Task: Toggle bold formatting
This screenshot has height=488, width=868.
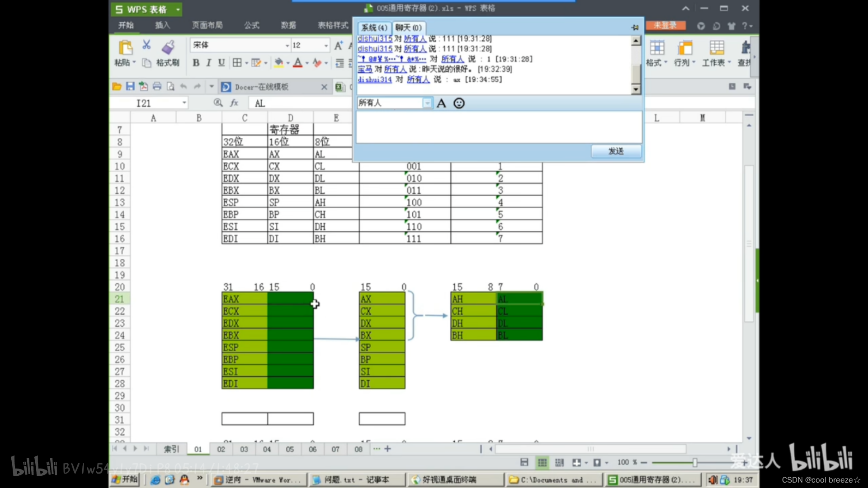Action: [x=196, y=63]
